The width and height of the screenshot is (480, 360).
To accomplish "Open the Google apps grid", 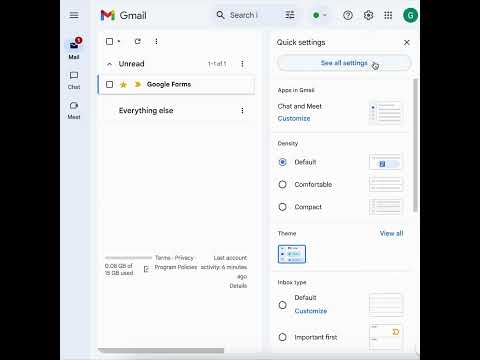I will (x=388, y=15).
